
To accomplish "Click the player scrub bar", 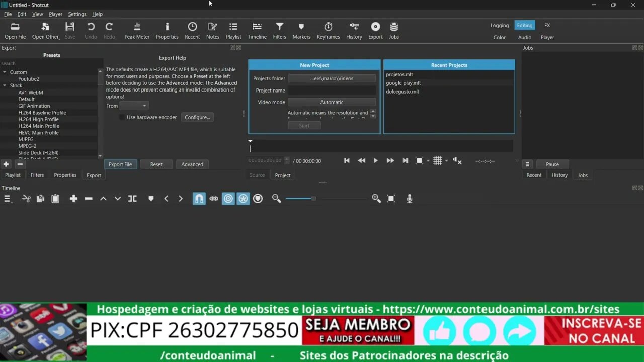I will click(381, 146).
